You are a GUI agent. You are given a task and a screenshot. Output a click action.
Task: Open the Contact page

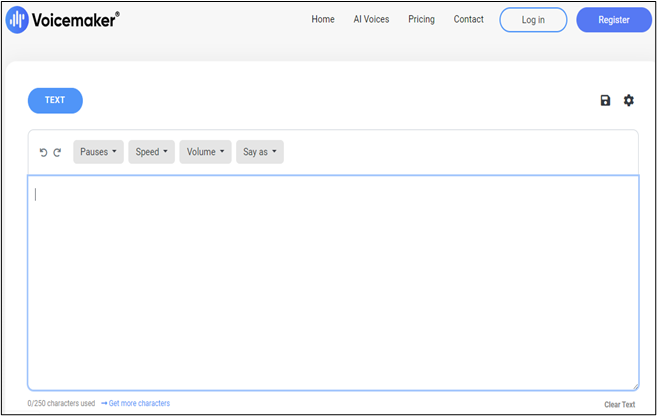click(x=468, y=19)
